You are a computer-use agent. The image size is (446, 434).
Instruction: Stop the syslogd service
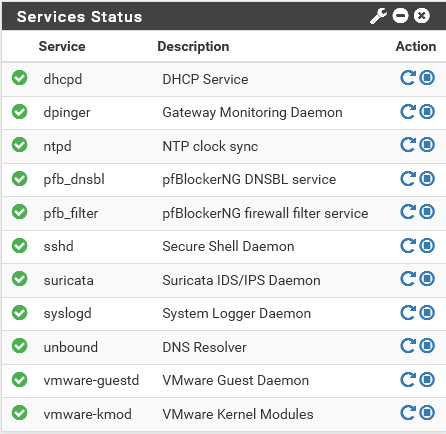tap(427, 313)
